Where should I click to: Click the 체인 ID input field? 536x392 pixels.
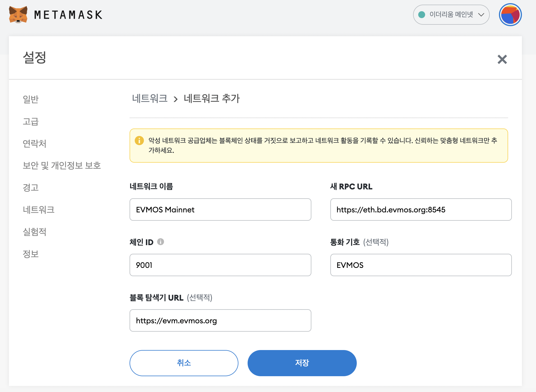click(x=220, y=265)
